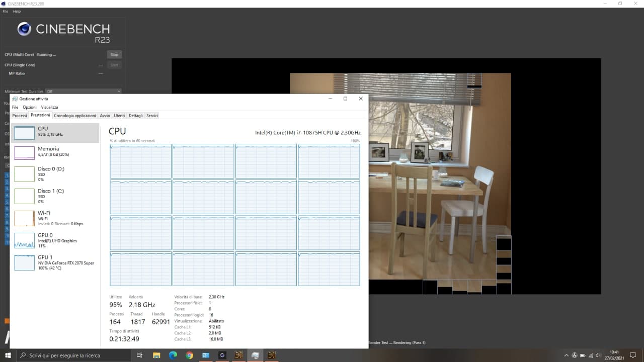Click the greyed Start button for Single Core
644x362 pixels.
[114, 65]
